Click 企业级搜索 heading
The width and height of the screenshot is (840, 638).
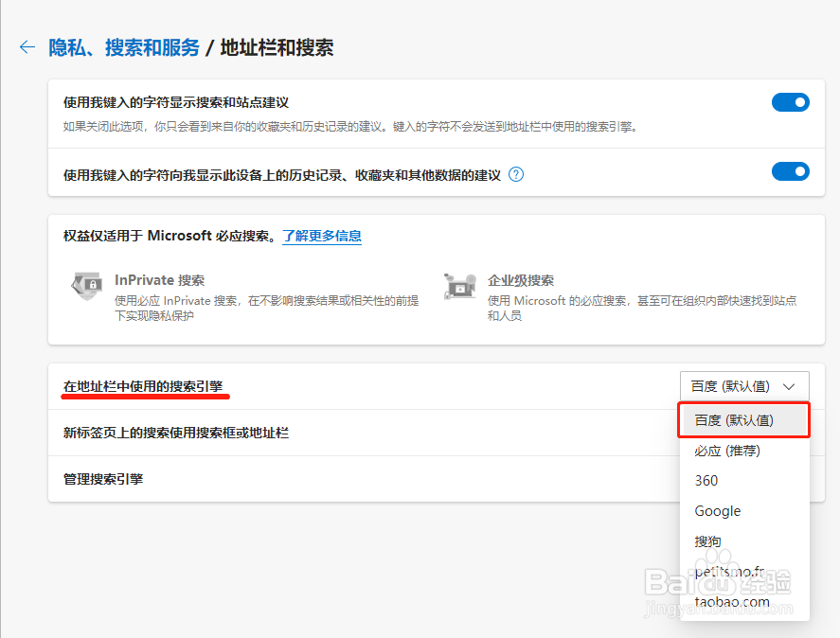[521, 280]
